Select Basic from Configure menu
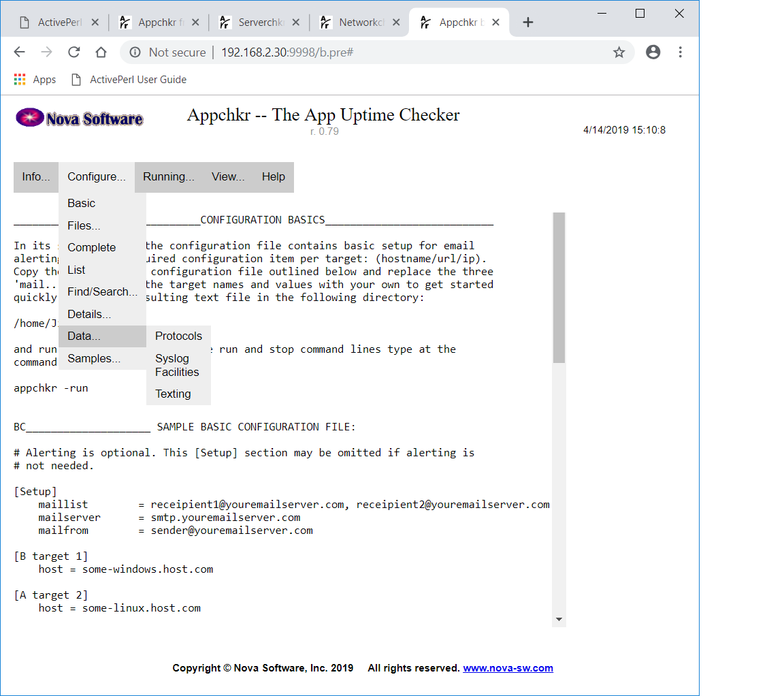The image size is (784, 696). pos(103,203)
